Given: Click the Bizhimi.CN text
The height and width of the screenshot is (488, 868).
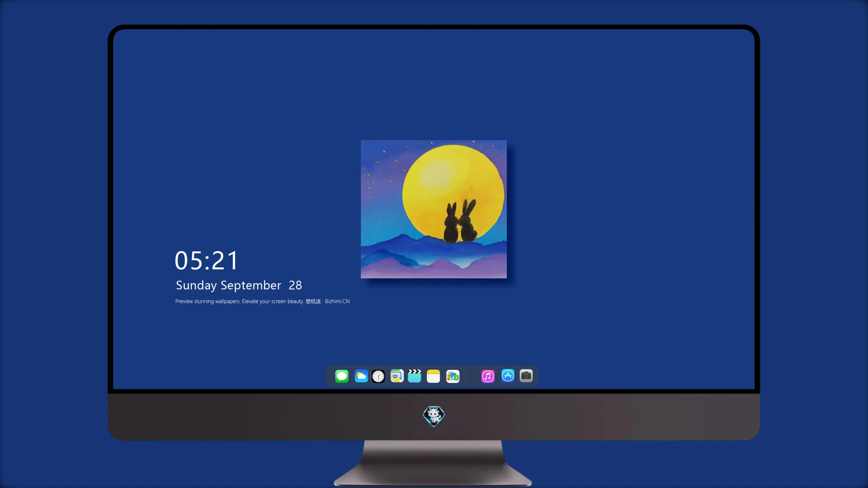Looking at the screenshot, I should 337,301.
